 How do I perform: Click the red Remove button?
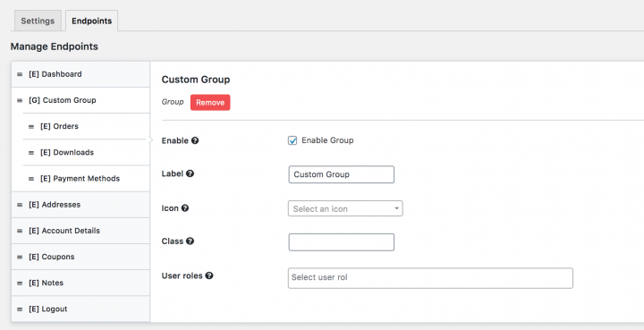point(210,103)
